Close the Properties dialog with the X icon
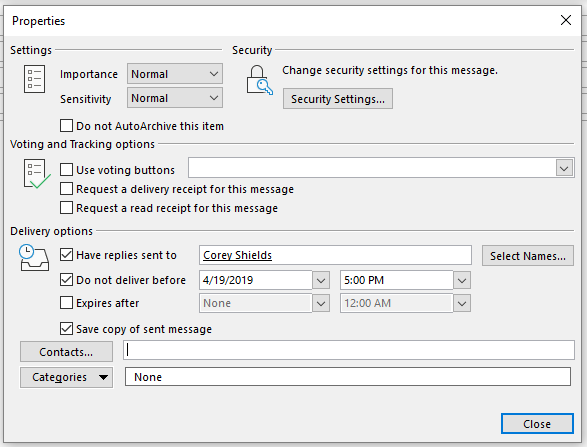Screen dimensions: 587x447 pyautogui.click(x=566, y=20)
